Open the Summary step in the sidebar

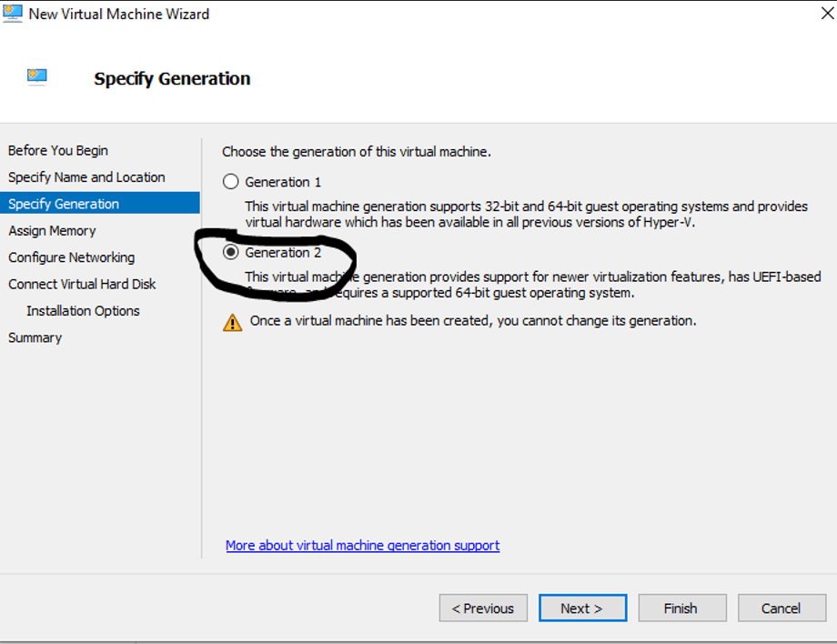[x=35, y=337]
